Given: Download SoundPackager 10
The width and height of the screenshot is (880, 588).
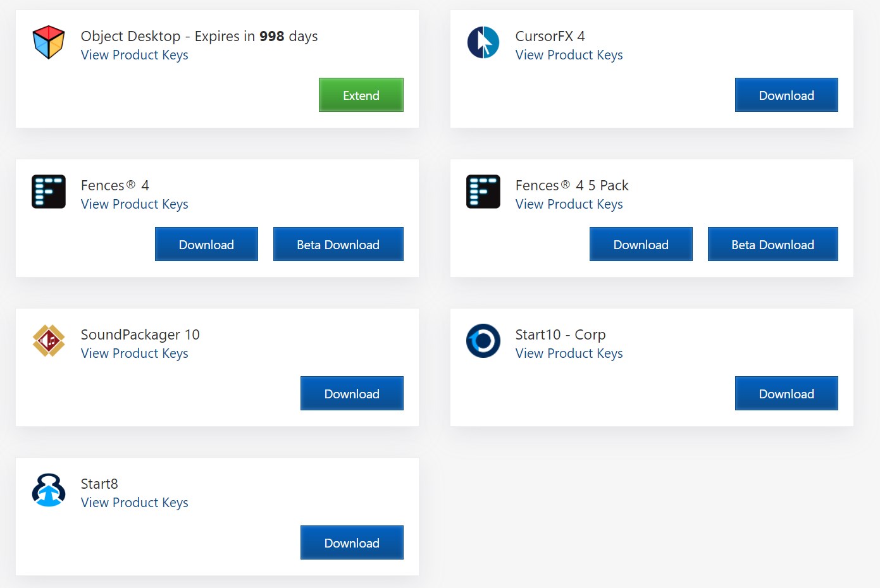Looking at the screenshot, I should point(352,393).
